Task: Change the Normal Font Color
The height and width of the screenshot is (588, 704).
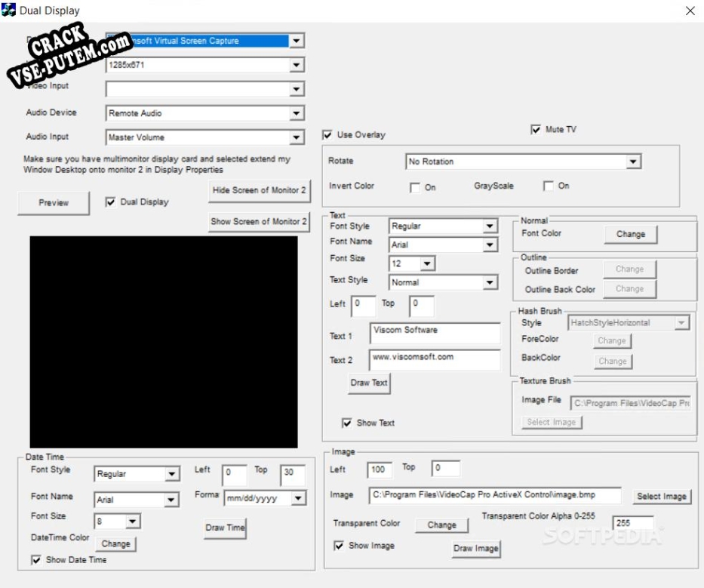Action: pos(630,234)
